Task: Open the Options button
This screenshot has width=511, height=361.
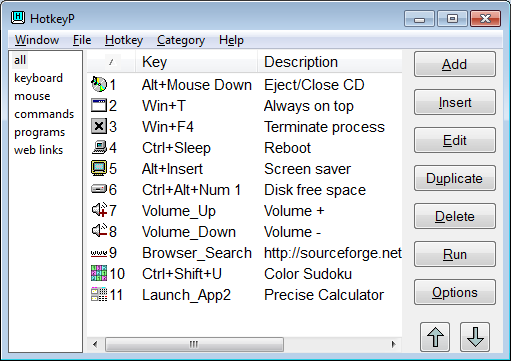Action: 455,292
